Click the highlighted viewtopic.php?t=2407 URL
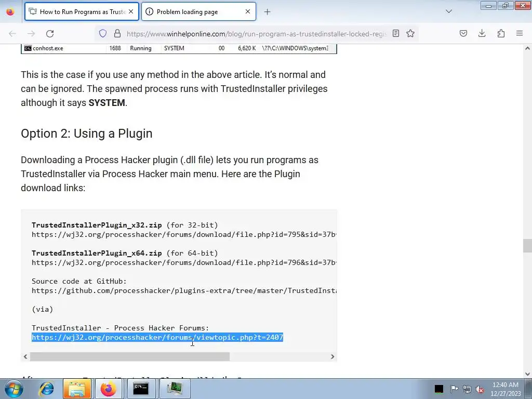532x399 pixels. tap(157, 337)
